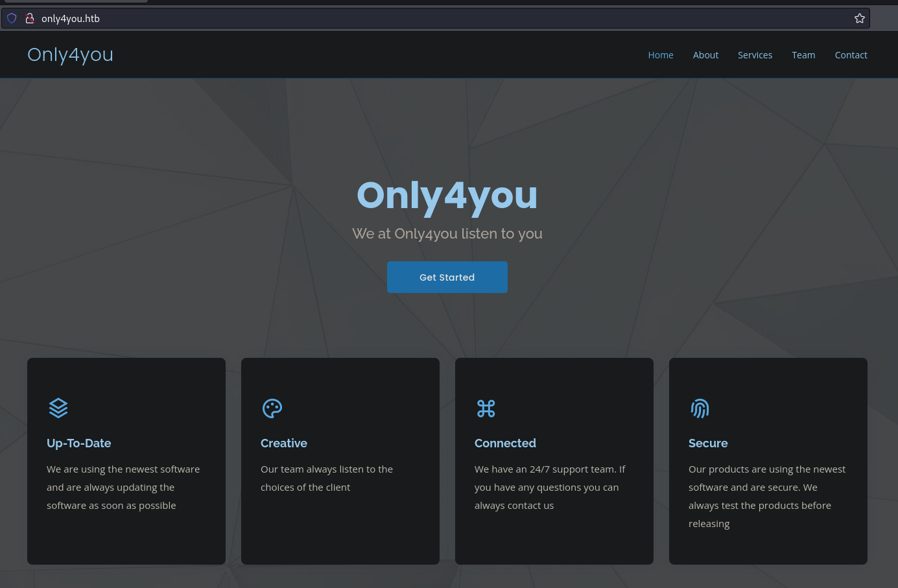The height and width of the screenshot is (588, 898).
Task: Click the only4you.htb address bar
Action: [389, 18]
